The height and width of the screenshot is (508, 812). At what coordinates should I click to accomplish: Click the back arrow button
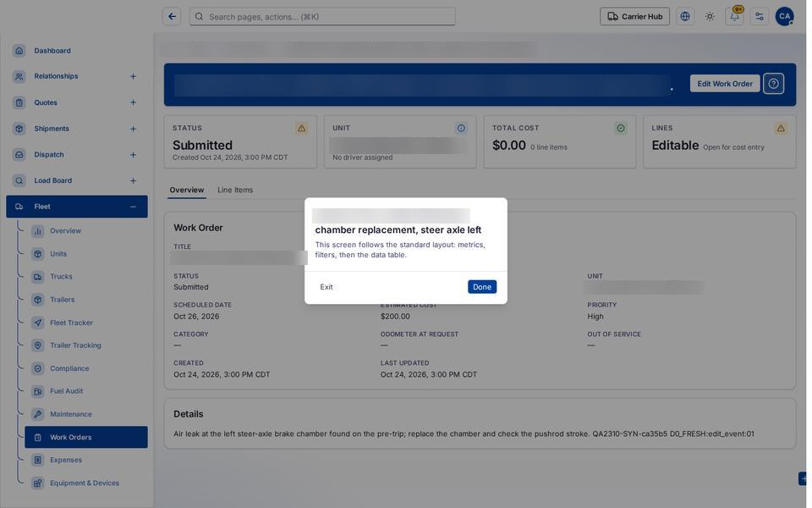pos(172,17)
